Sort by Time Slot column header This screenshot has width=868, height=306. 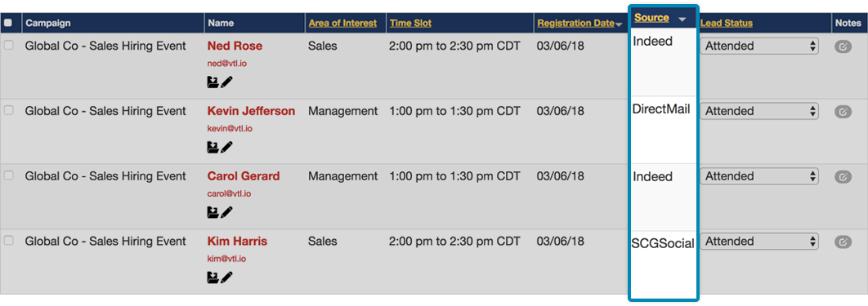point(411,23)
